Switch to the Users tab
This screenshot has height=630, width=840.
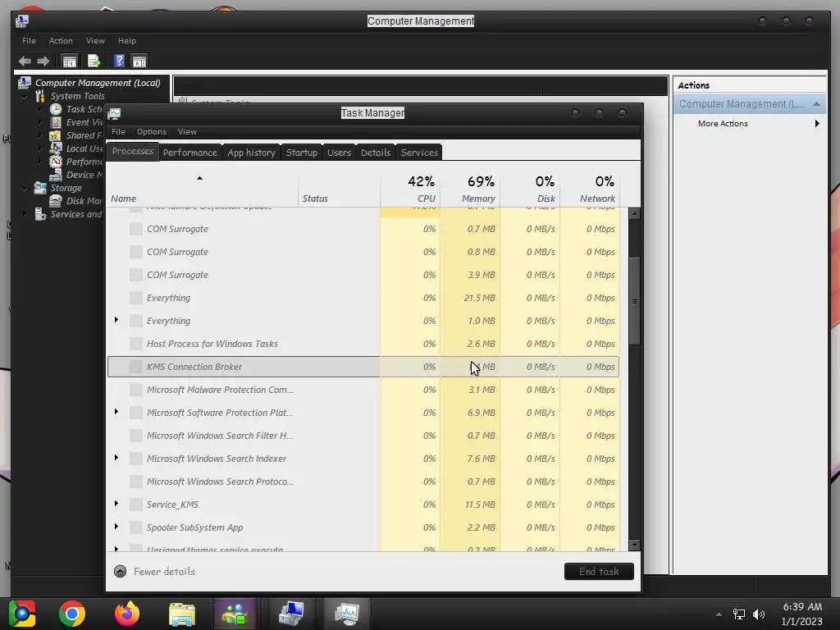(339, 153)
